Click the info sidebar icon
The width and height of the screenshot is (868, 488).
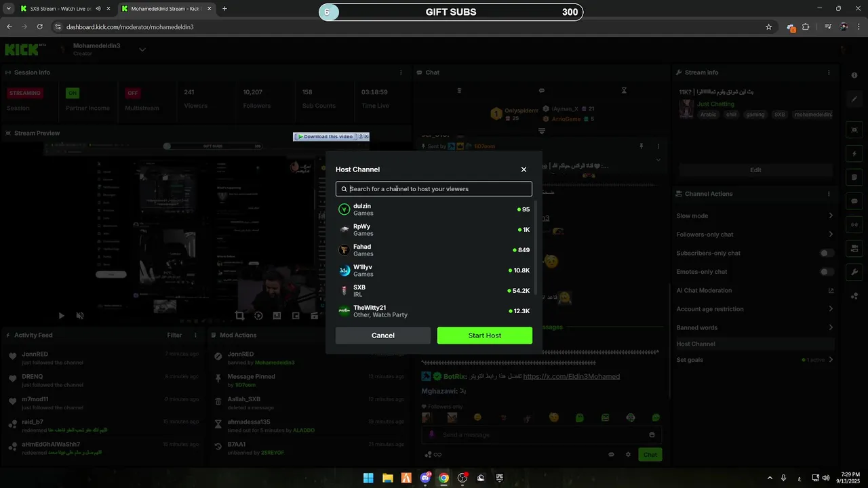tap(854, 75)
